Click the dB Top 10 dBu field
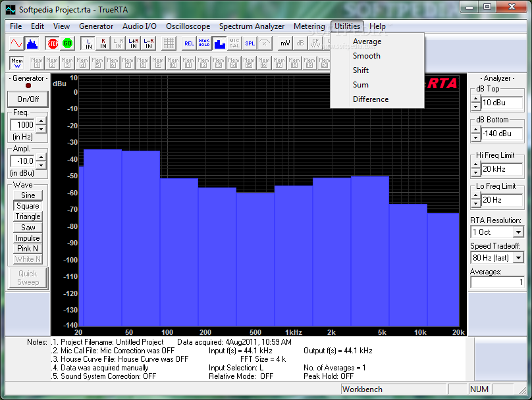This screenshot has height=400, width=532. point(502,103)
